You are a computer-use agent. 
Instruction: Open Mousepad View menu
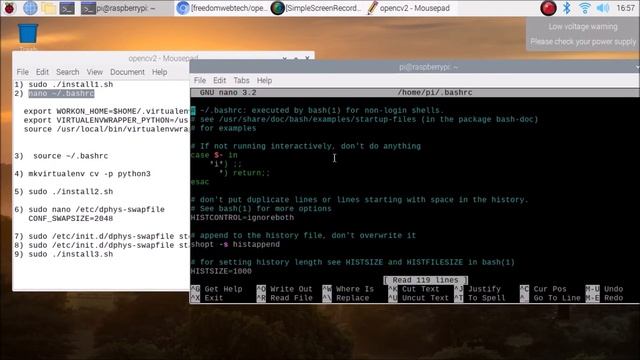pyautogui.click(x=94, y=72)
